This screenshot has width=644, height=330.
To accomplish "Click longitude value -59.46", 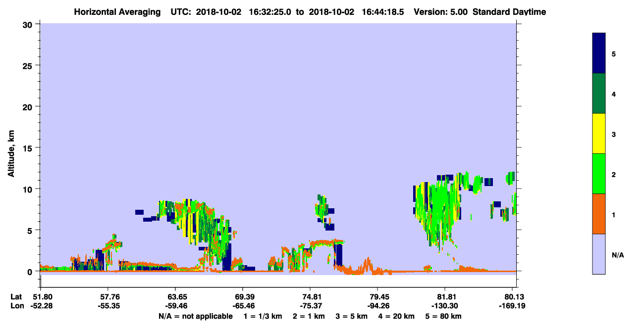I will [175, 306].
